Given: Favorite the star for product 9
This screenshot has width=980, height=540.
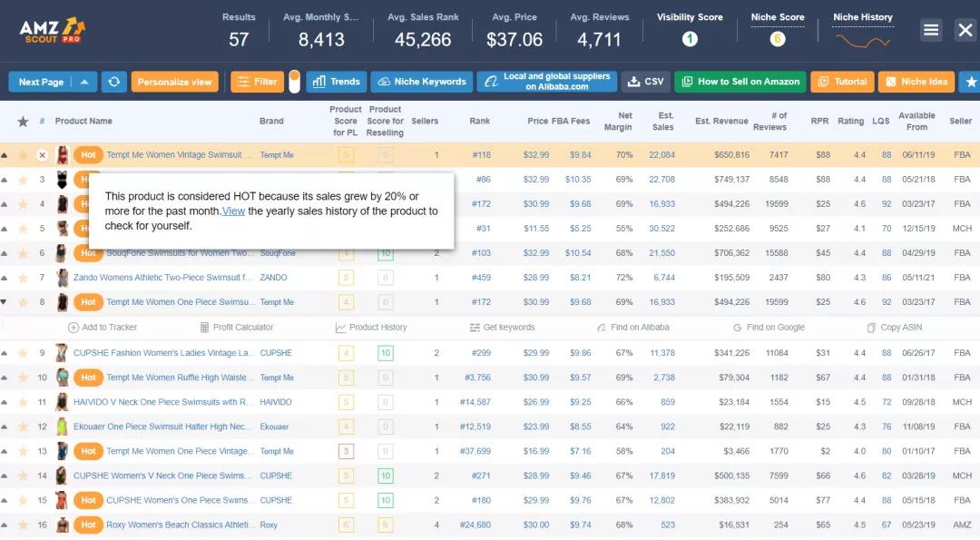Looking at the screenshot, I should tap(24, 353).
